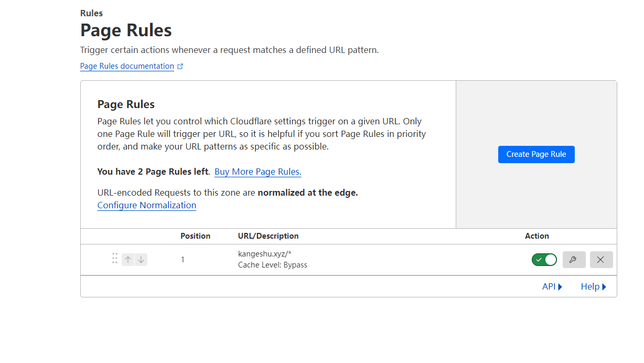Viewport: 644px width, 363px height.
Task: Delete the kangeshu.xyz rule with the X icon
Action: pyautogui.click(x=601, y=260)
